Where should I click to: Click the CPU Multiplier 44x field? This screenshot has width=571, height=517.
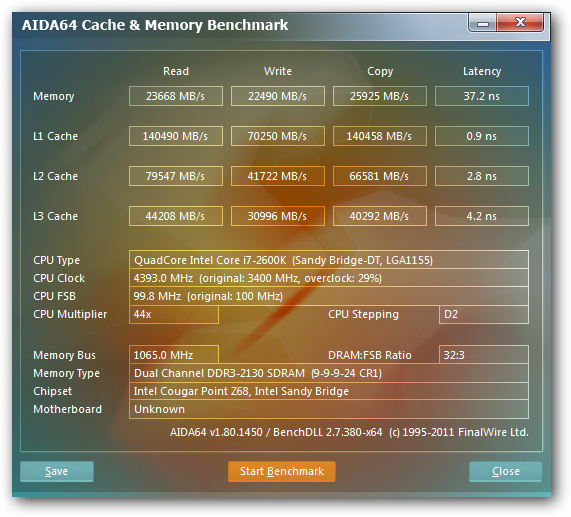pos(174,314)
